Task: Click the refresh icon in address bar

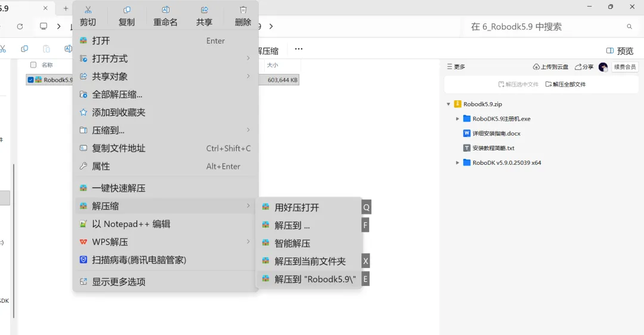Action: 20,26
